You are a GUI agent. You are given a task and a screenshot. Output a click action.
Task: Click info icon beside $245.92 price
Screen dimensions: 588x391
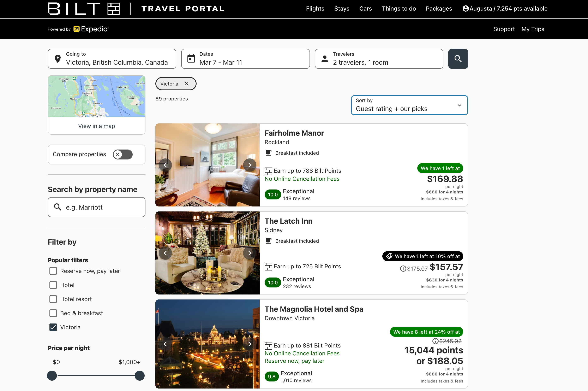point(435,341)
